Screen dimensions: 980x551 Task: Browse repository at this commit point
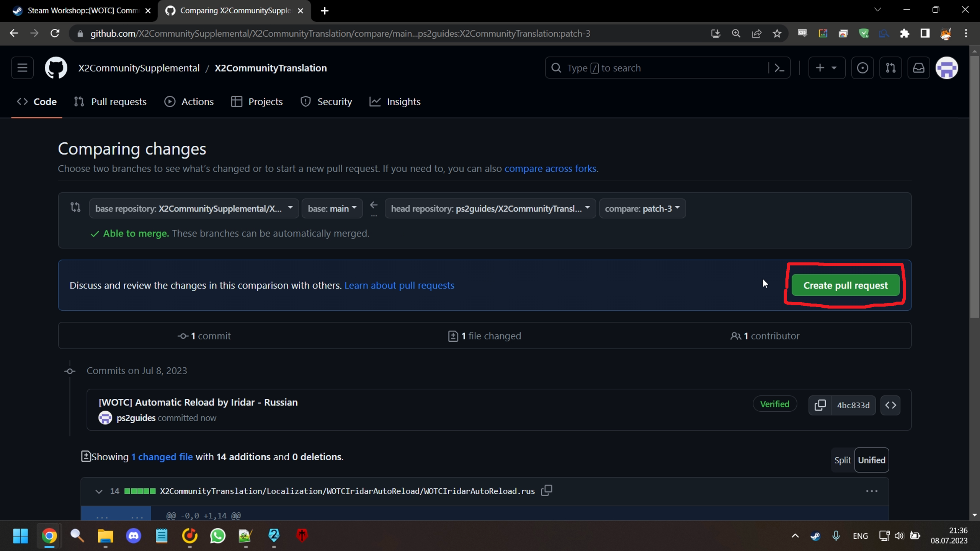coord(890,405)
